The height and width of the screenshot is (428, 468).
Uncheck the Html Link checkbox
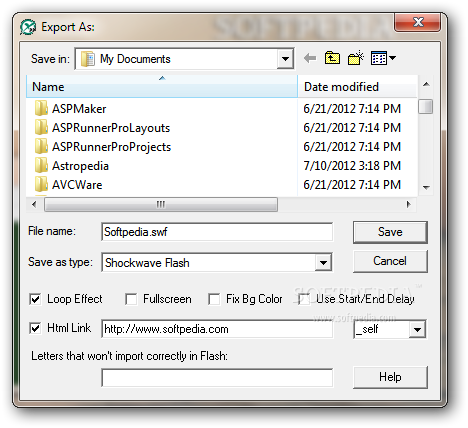pyautogui.click(x=35, y=328)
